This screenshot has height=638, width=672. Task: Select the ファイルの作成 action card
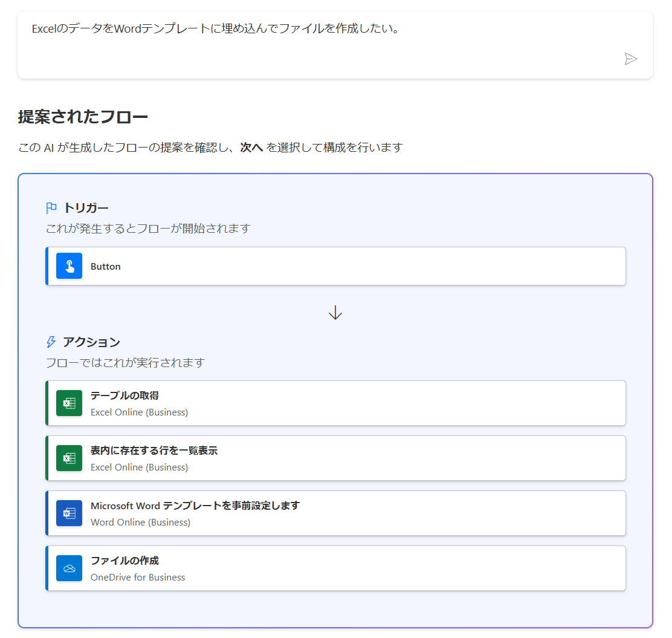335,568
